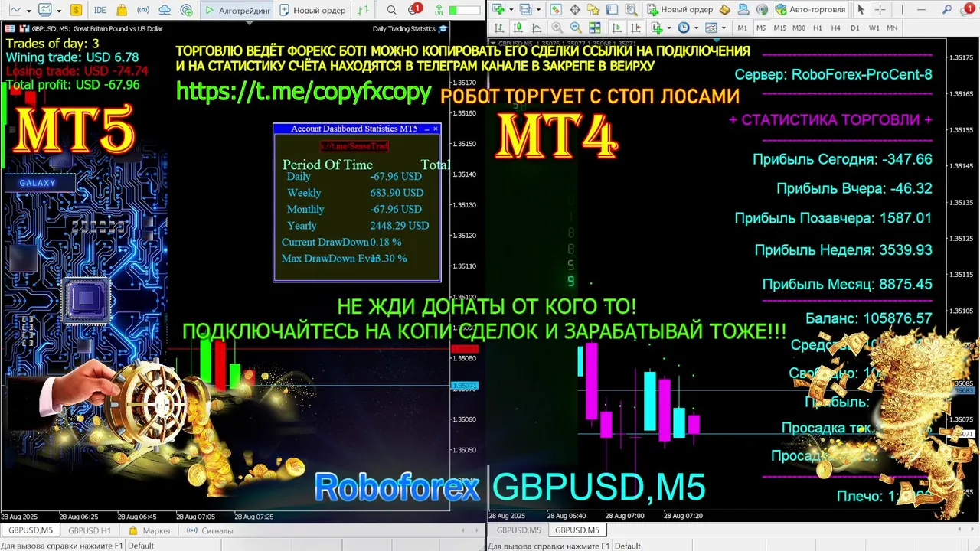Viewport: 980px width, 551px height.
Task: Switch MT4 chart to line chart
Action: click(x=537, y=28)
